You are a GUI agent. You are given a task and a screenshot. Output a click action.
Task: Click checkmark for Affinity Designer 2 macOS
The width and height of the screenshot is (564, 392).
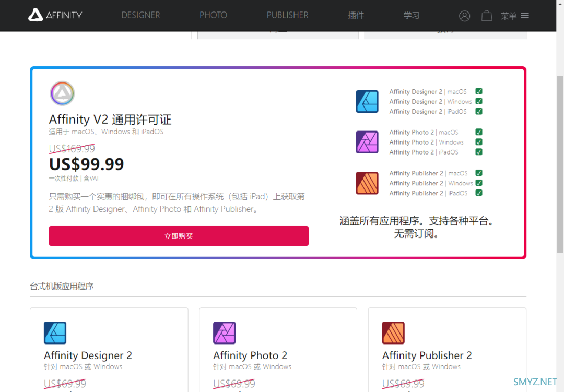tap(479, 91)
